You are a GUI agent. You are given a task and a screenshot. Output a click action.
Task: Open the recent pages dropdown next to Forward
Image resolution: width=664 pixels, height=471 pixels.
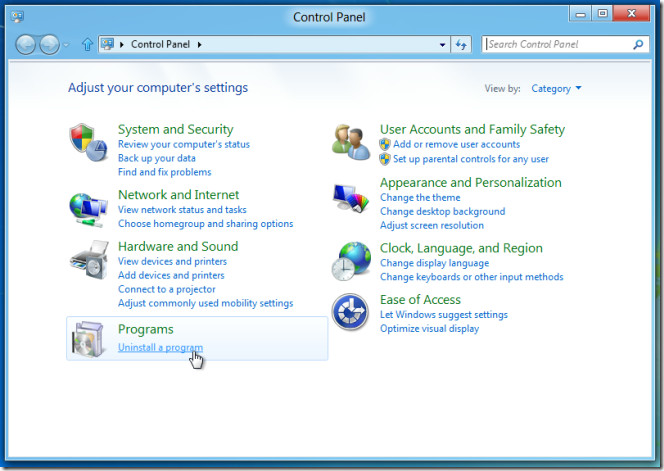tap(66, 44)
